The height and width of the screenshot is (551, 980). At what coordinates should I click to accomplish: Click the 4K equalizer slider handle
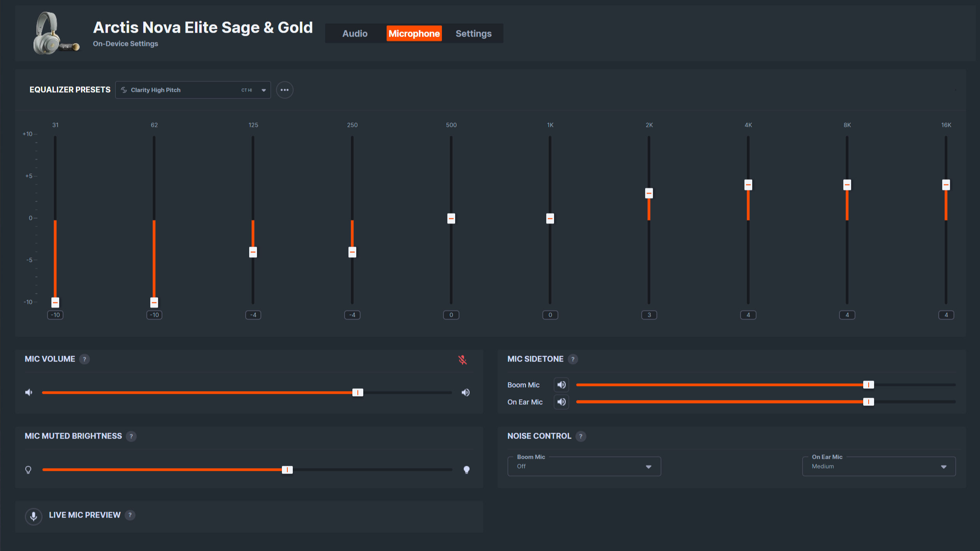(x=748, y=185)
